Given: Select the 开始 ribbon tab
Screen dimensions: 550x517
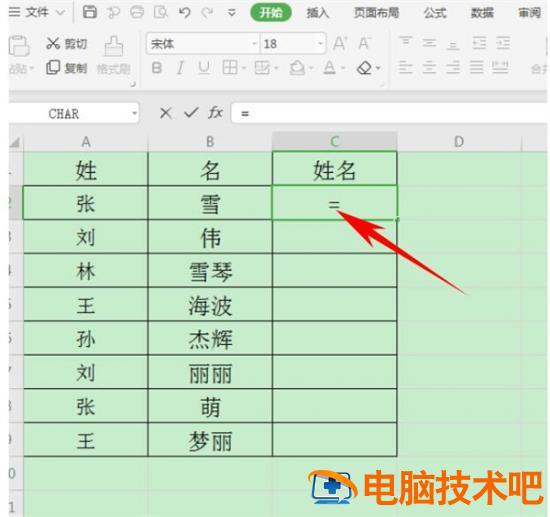Looking at the screenshot, I should tap(270, 13).
